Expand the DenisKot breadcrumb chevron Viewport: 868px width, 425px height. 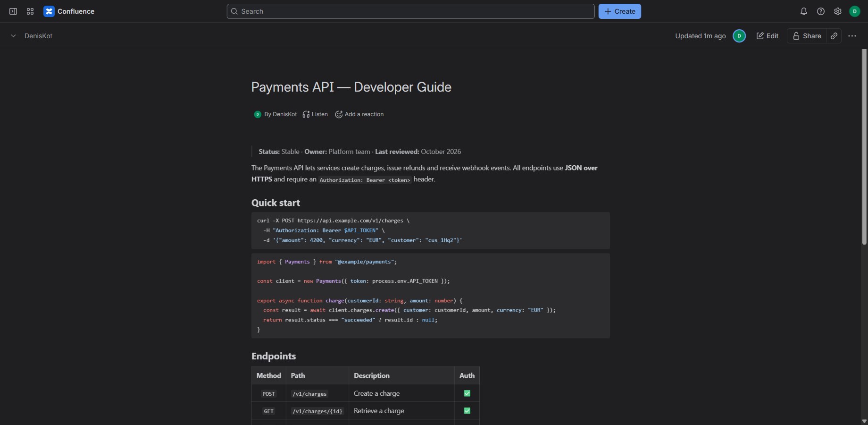pyautogui.click(x=13, y=36)
